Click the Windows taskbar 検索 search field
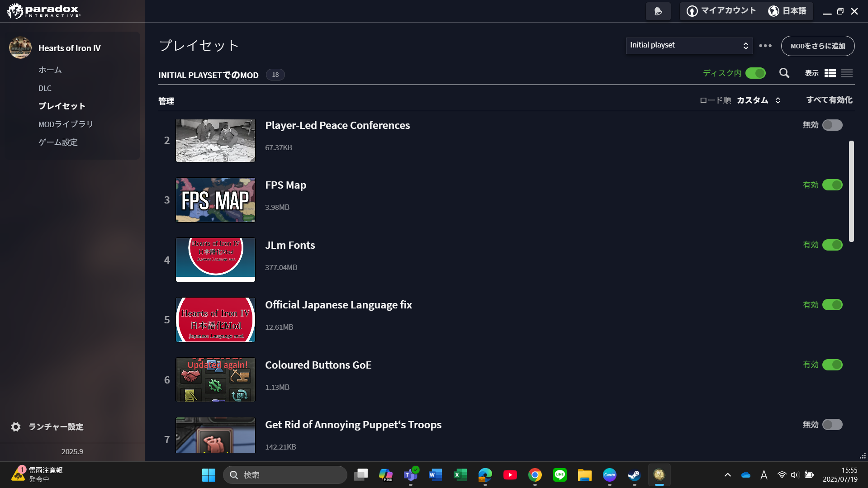 285,475
